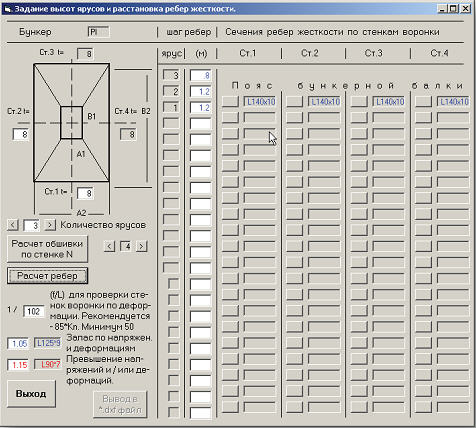The image size is (476, 428).
Task: Click 'Расчет обшивки по стенке N' button
Action: pos(47,249)
